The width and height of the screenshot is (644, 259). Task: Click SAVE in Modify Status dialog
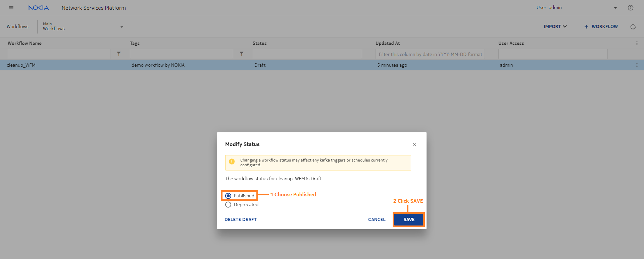coord(409,219)
